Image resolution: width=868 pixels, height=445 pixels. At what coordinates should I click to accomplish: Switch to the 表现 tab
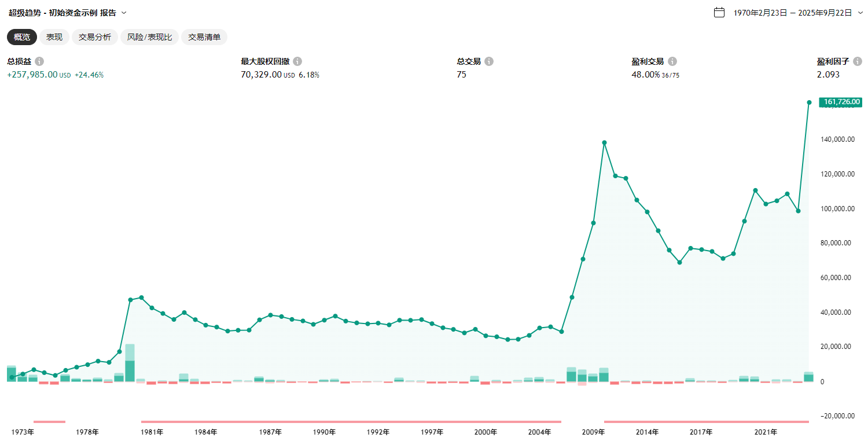[x=54, y=37]
